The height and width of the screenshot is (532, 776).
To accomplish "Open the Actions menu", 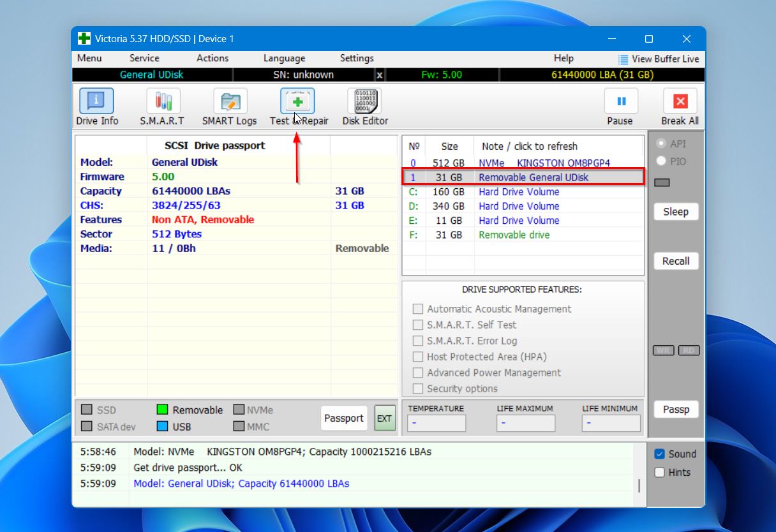I will tap(213, 58).
